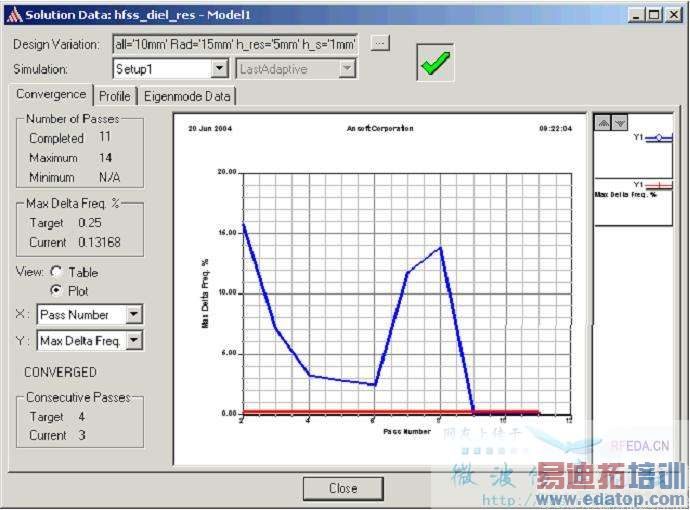Select the Table view radio button
690x510 pixels.
coord(56,272)
